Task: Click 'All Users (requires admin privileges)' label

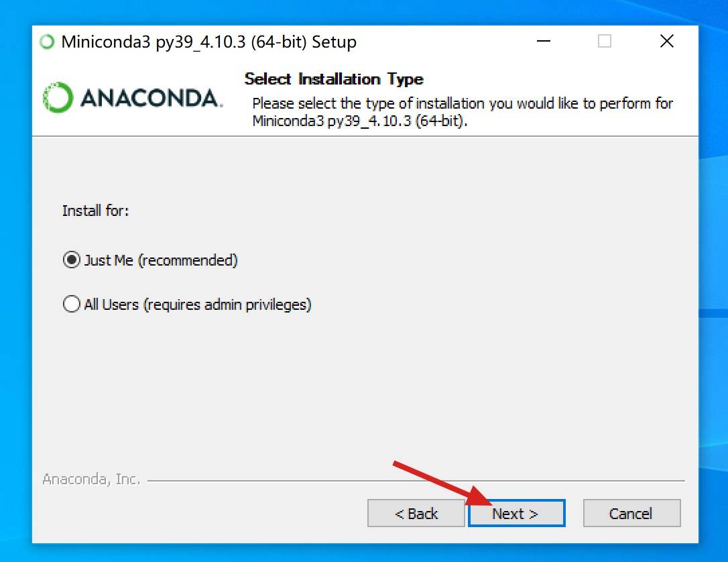Action: [198, 304]
